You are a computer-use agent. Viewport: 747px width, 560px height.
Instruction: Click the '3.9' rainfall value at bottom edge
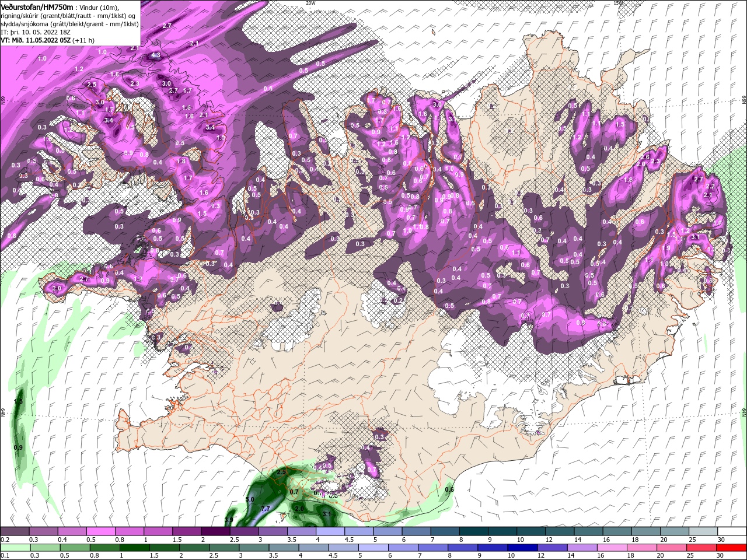tap(229, 520)
